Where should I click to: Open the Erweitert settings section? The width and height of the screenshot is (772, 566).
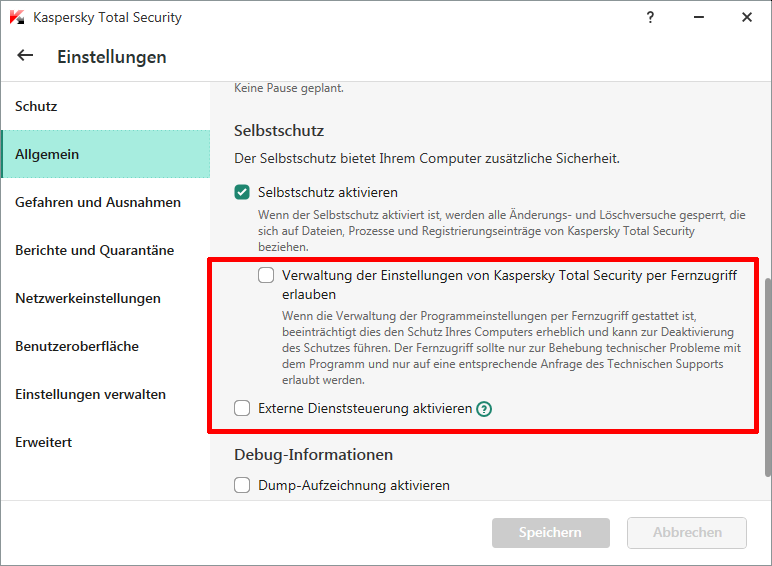point(44,442)
